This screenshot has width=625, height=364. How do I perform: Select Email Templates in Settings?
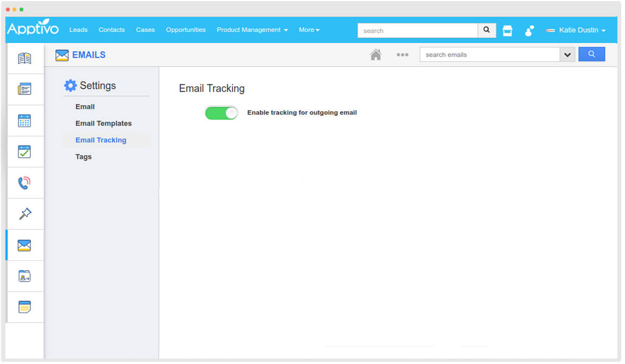[x=103, y=123]
